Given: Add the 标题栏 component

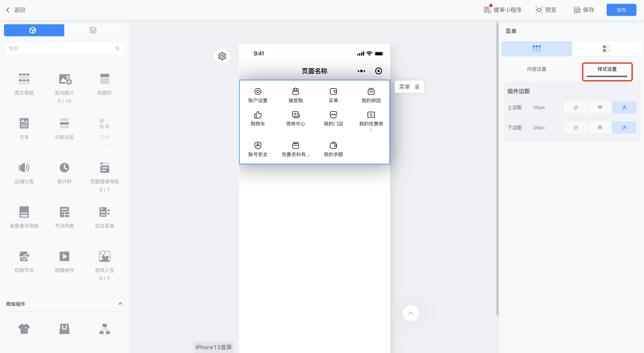Looking at the screenshot, I should click(x=104, y=84).
